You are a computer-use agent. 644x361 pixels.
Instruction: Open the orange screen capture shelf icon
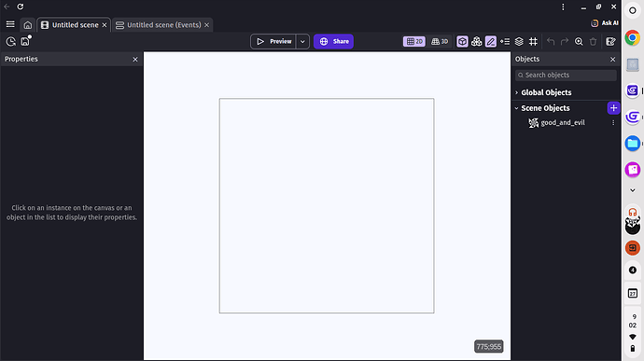tap(633, 247)
